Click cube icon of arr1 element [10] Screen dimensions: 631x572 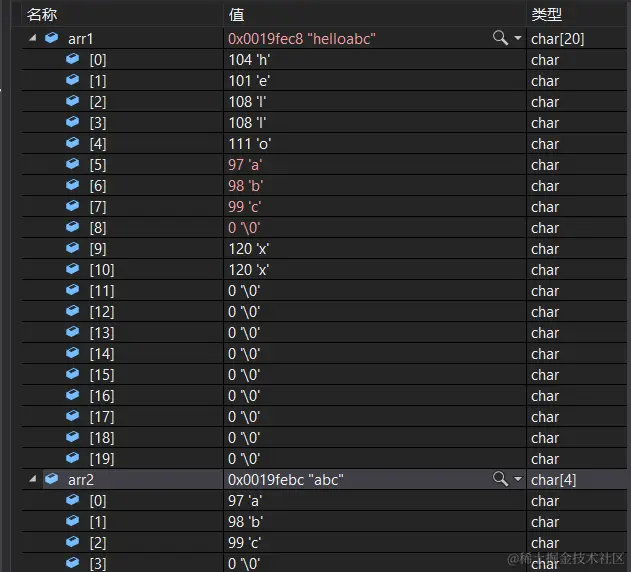(72, 269)
